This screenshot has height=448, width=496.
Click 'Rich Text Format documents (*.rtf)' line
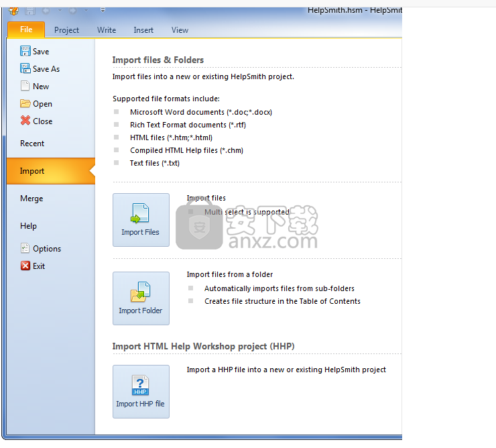[188, 125]
